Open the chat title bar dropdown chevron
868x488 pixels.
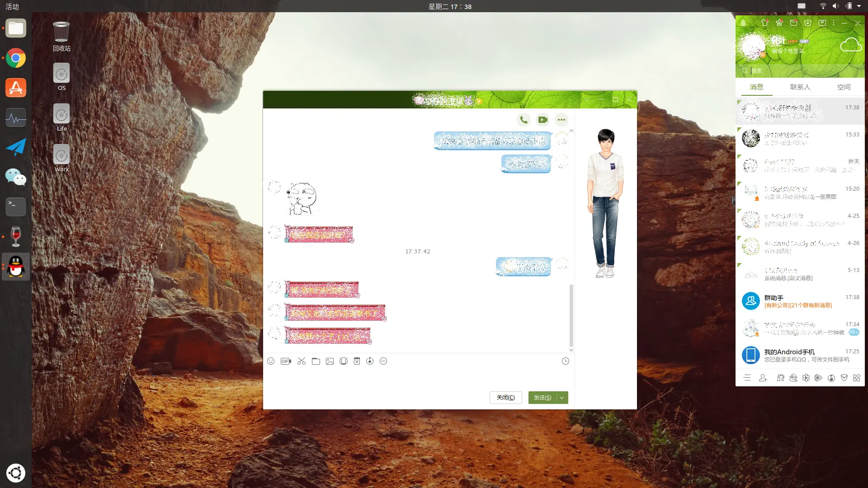[587, 99]
